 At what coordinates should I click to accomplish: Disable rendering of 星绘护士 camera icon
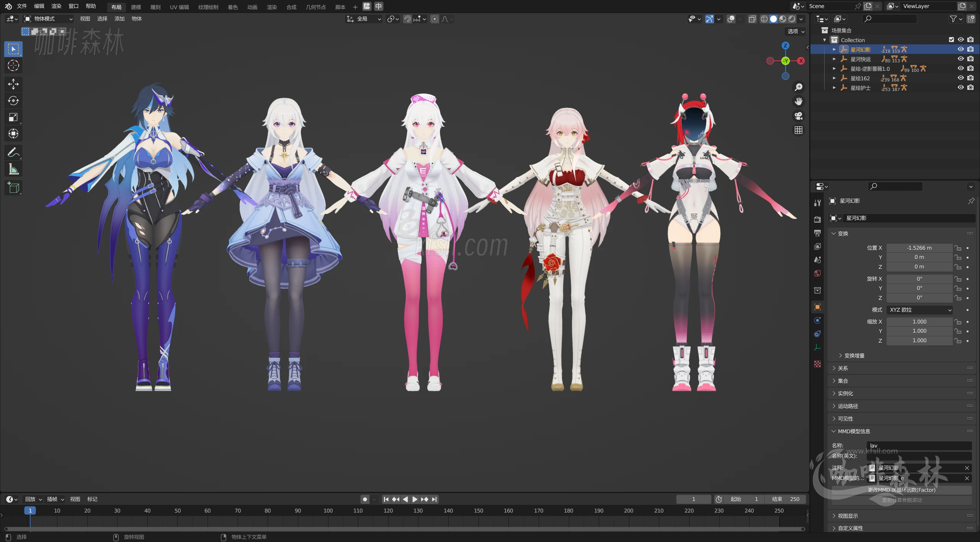click(970, 88)
